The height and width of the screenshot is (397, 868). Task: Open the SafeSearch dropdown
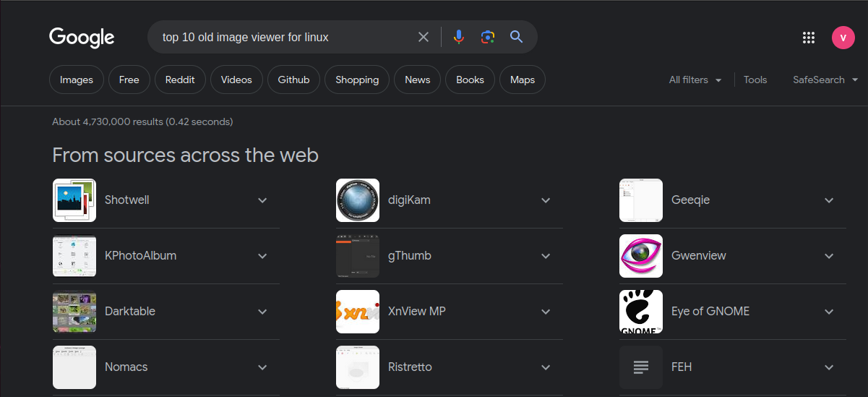click(825, 80)
